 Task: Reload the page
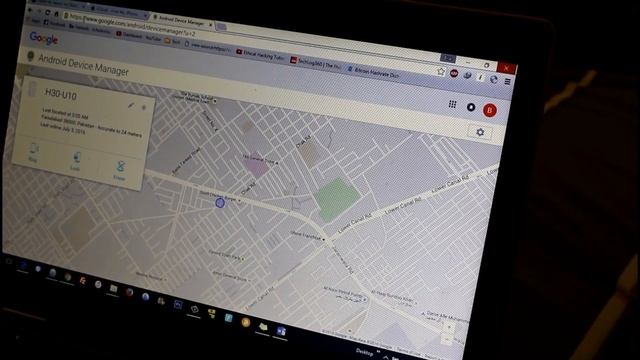tap(48, 12)
